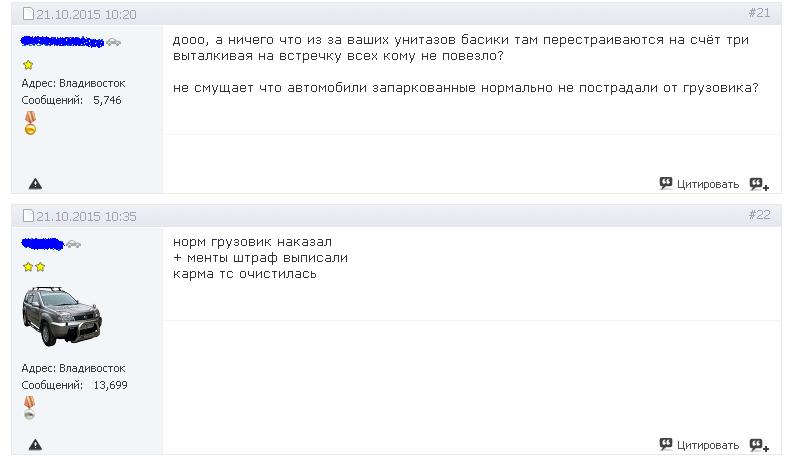Click the car status icon next to first username

coord(114,42)
